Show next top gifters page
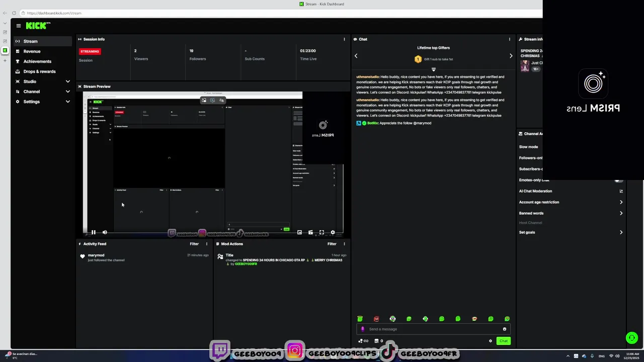The image size is (644, 362). click(511, 56)
